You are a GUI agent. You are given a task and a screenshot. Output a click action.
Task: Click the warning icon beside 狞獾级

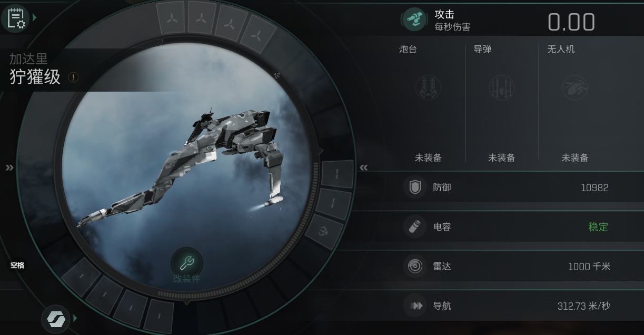coord(74,77)
